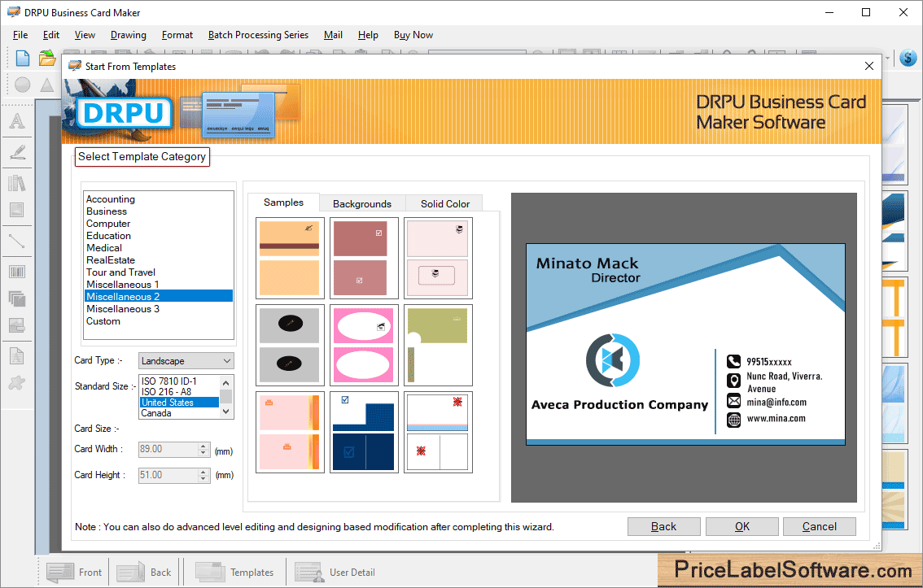The image size is (923, 588).
Task: Select the maroon checkbox sample template
Action: click(x=364, y=258)
